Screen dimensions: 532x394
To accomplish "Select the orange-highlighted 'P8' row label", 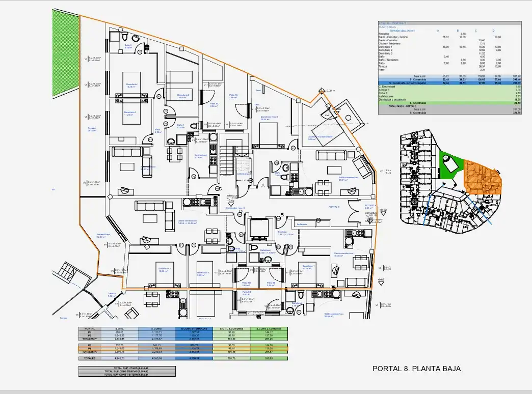I will (x=90, y=348).
